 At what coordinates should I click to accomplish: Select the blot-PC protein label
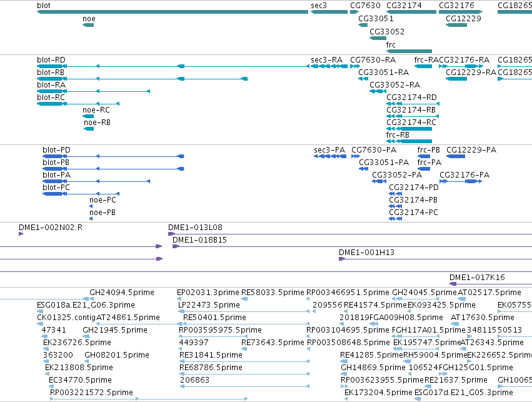point(56,188)
